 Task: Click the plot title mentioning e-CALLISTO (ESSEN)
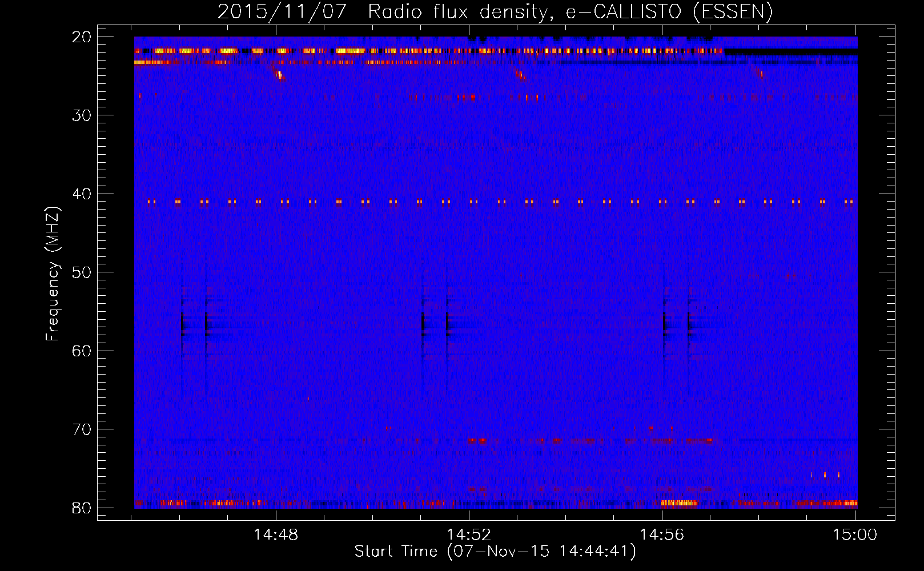(495, 11)
